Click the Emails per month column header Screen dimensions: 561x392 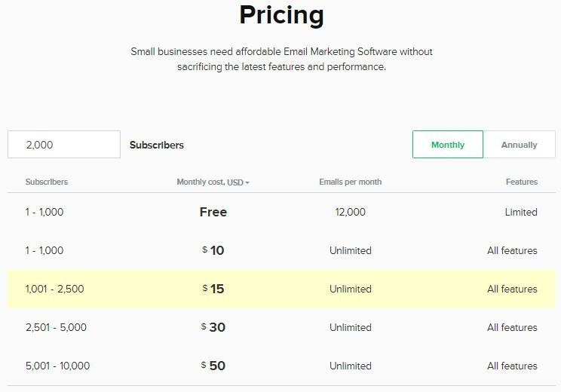350,182
